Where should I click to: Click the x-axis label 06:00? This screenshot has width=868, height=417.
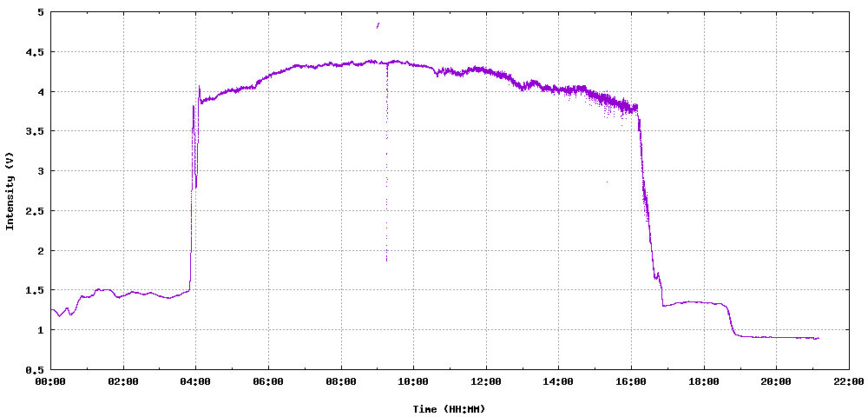click(268, 381)
